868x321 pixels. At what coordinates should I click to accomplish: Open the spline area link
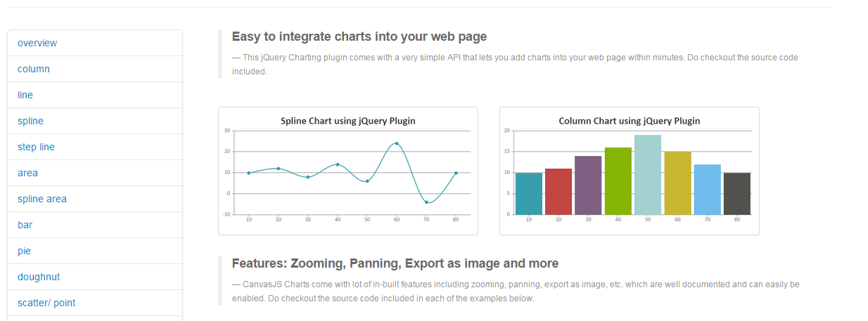42,199
